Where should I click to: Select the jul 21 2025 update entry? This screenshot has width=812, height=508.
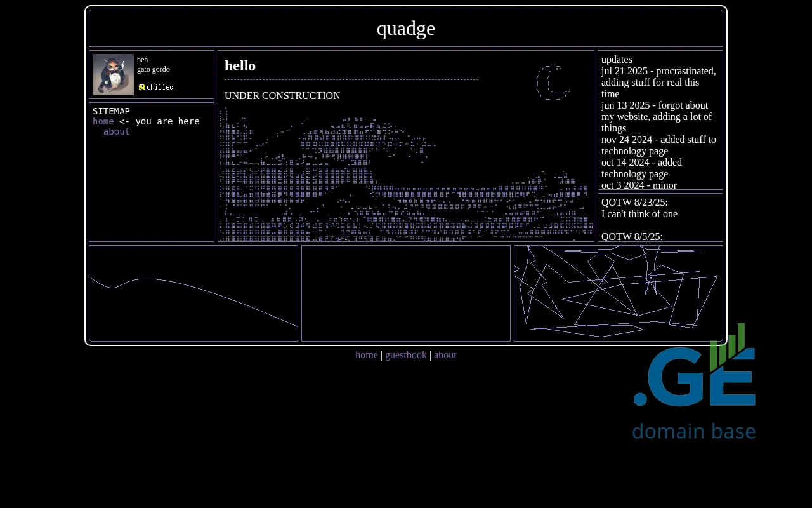coord(658,82)
